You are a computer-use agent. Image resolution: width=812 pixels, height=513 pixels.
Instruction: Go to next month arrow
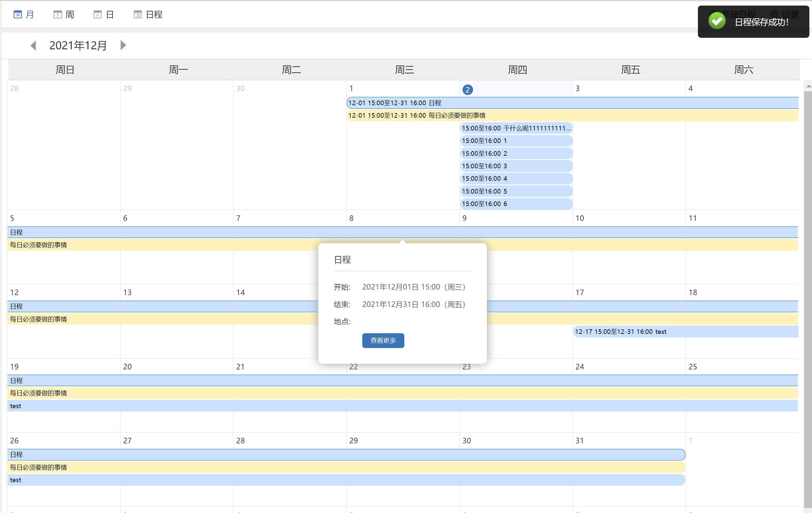click(x=123, y=45)
